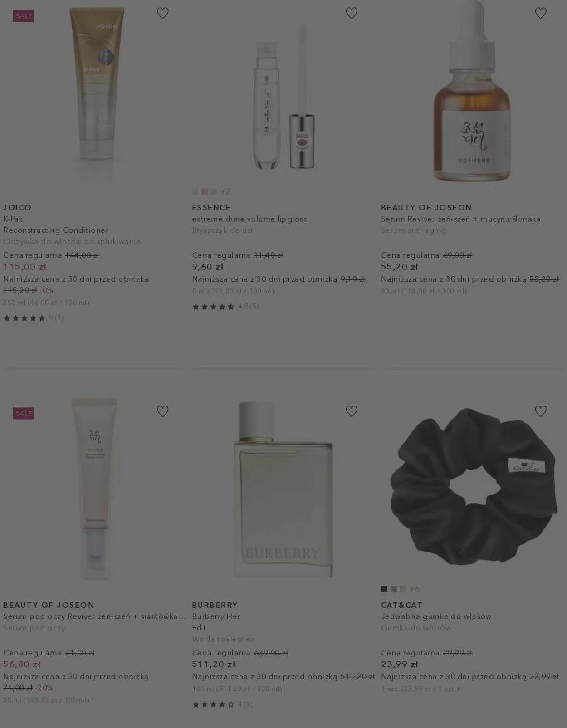
Task: Open Serum Revive żeń-szeń + mucyna ślimaka
Action: pos(460,219)
